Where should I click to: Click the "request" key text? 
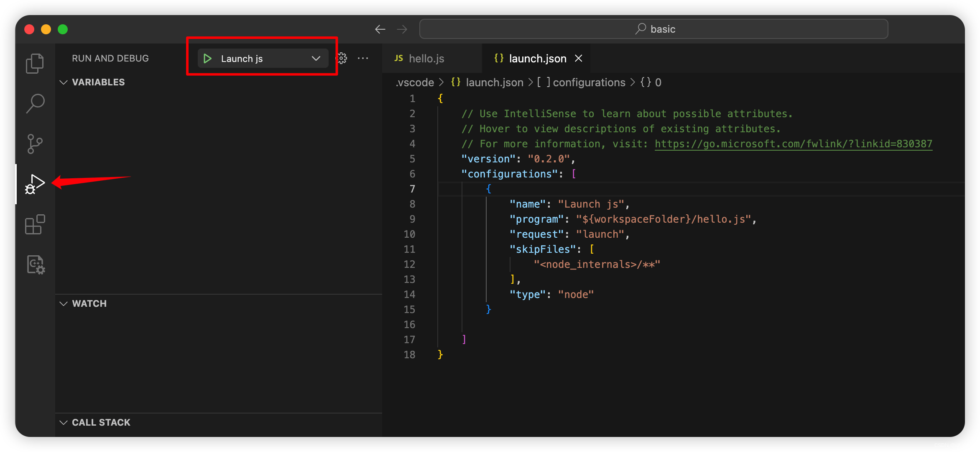click(x=537, y=234)
